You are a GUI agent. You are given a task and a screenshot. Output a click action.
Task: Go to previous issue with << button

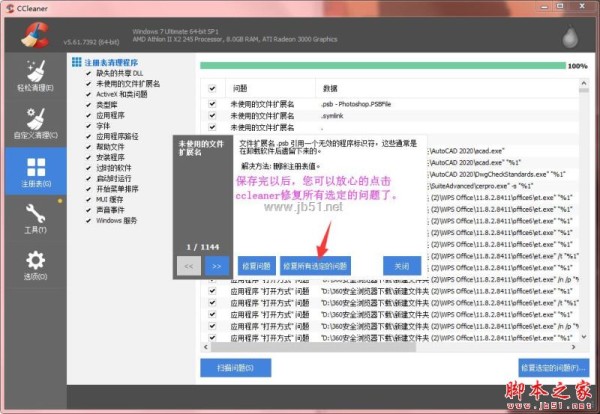click(189, 266)
